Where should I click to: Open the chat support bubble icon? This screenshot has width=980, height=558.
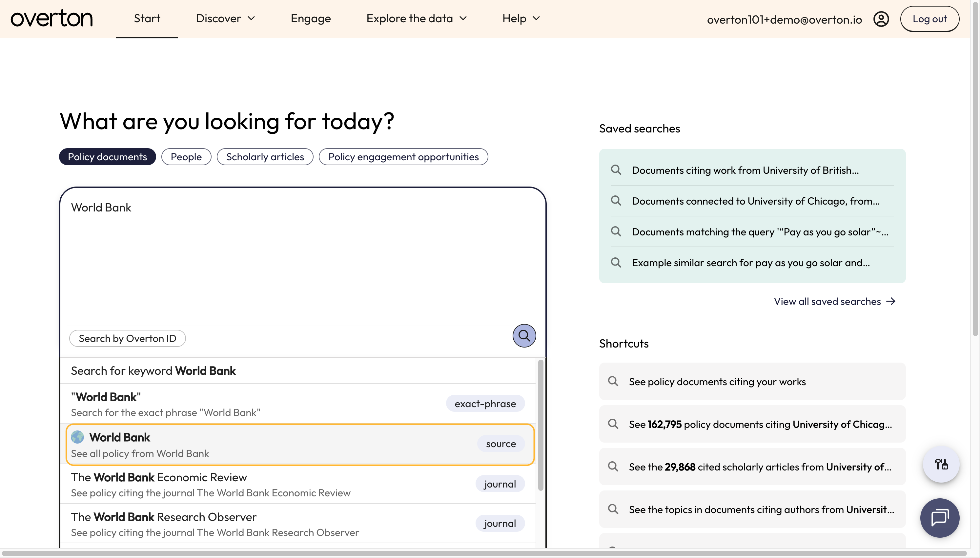pos(939,518)
